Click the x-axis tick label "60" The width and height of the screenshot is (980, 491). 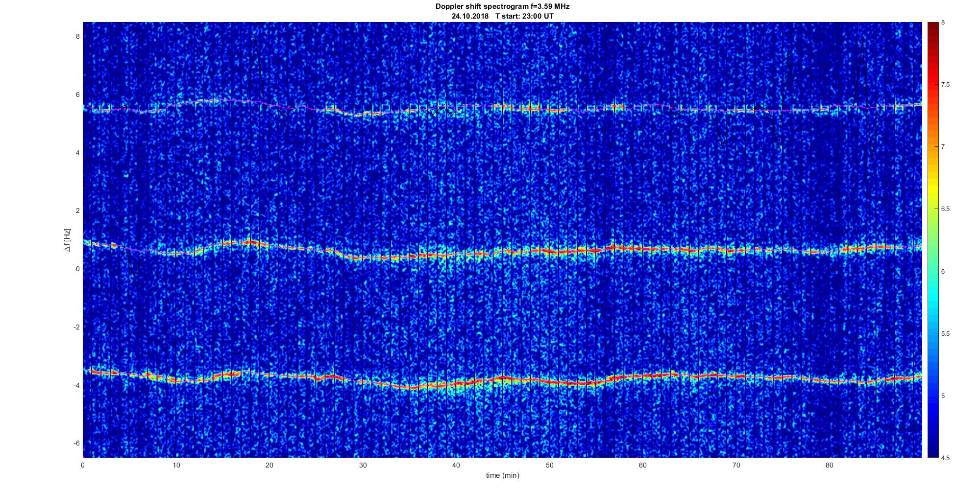[x=643, y=465]
